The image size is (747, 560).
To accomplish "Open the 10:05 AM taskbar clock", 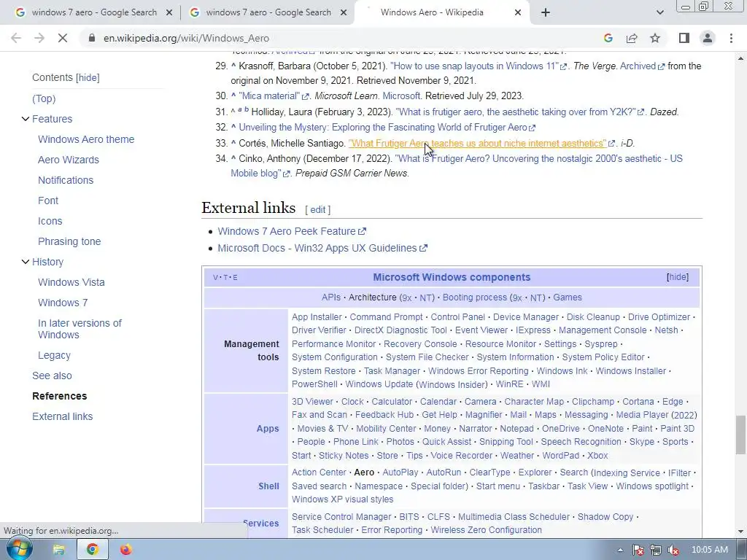I will tap(709, 550).
